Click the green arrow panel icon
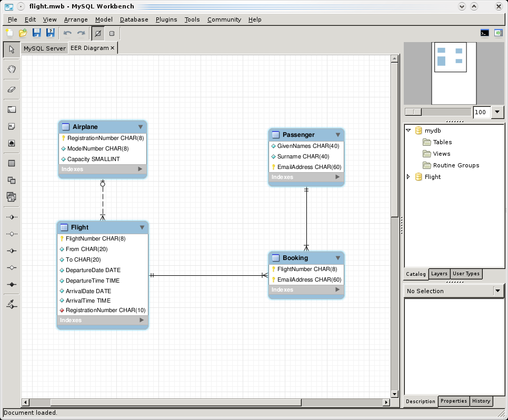Image resolution: width=508 pixels, height=420 pixels. click(499, 33)
